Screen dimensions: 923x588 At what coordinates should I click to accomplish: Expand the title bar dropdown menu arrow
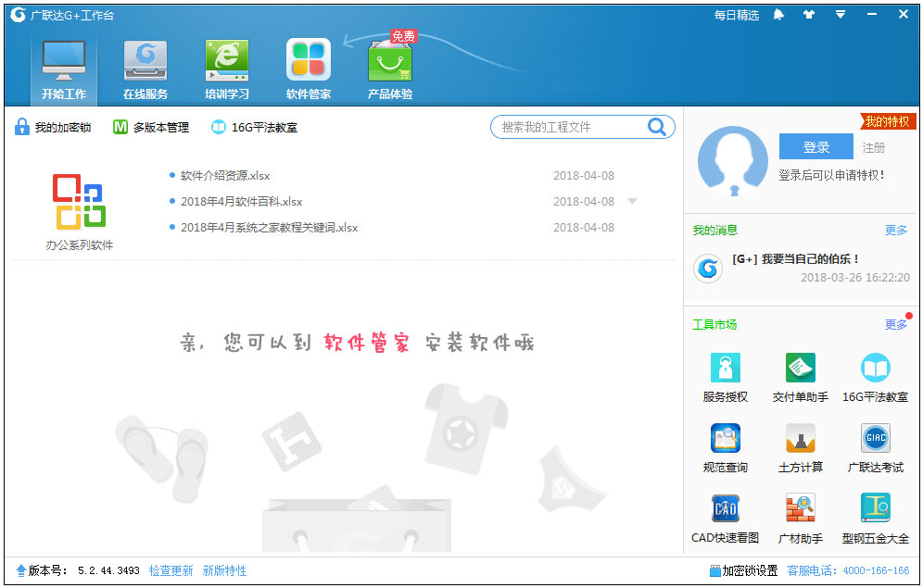(841, 15)
